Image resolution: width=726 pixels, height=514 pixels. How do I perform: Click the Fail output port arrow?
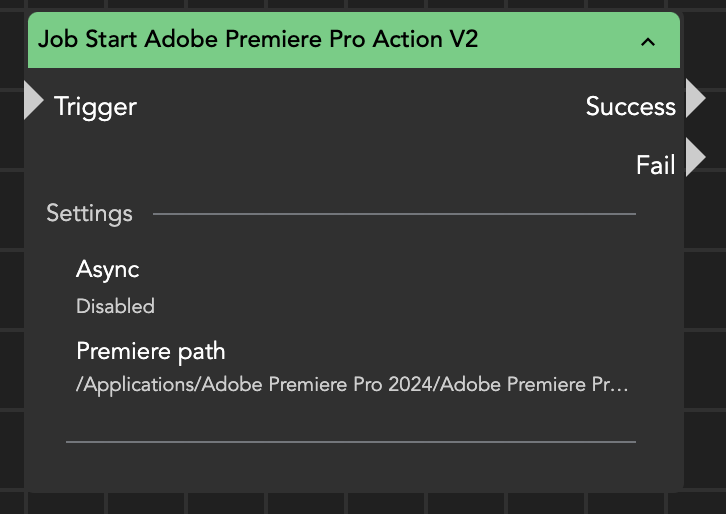696,158
